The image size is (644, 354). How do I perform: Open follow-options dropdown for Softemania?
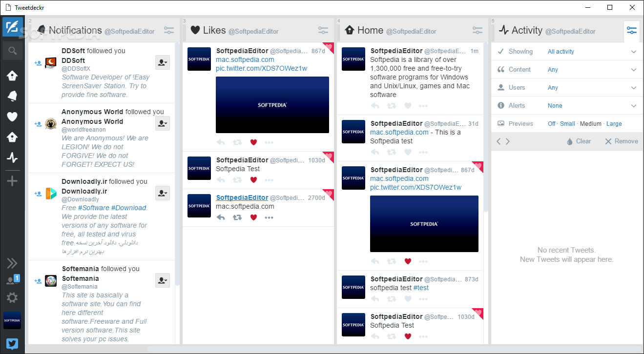[x=163, y=280]
